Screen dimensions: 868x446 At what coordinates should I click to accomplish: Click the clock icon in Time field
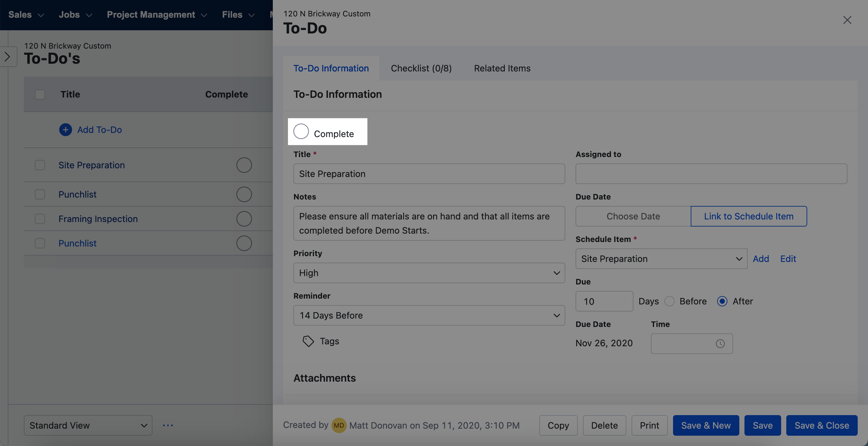point(720,344)
